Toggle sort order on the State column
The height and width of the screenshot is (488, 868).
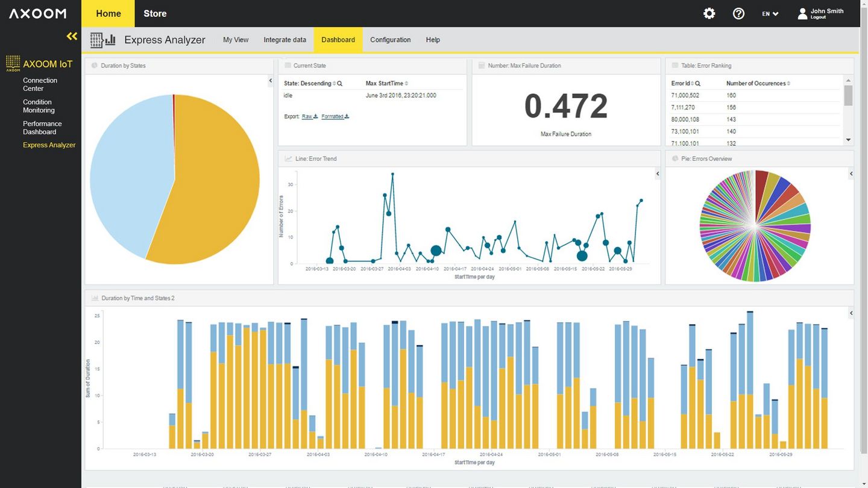335,84
